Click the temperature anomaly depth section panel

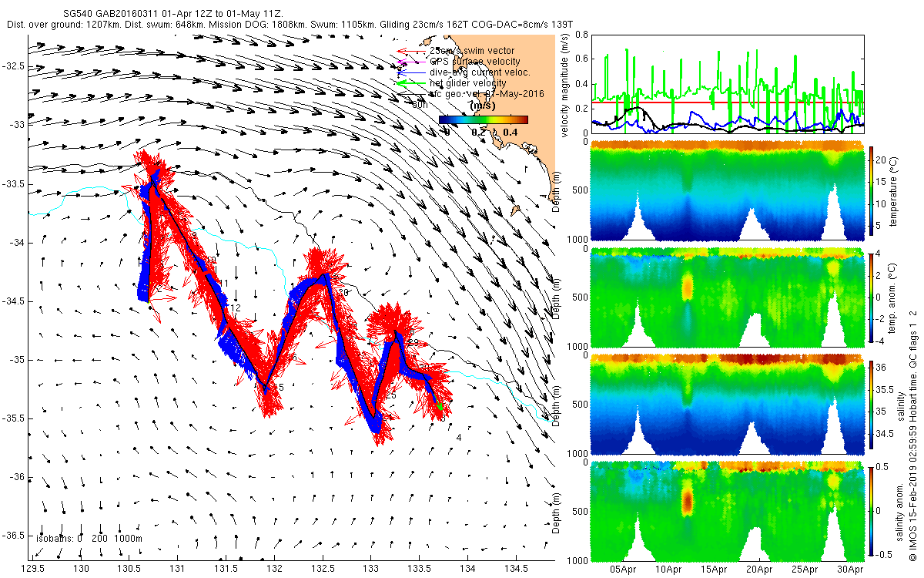(727, 297)
